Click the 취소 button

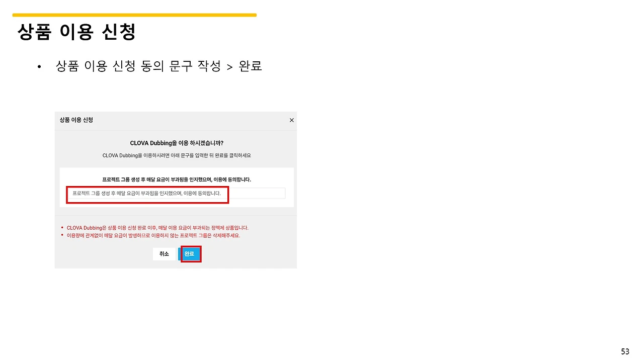click(164, 254)
